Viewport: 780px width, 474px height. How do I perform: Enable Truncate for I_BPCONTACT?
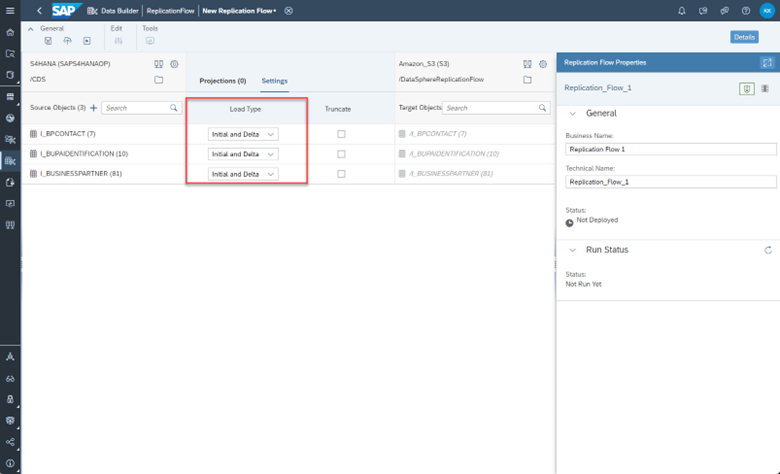341,134
